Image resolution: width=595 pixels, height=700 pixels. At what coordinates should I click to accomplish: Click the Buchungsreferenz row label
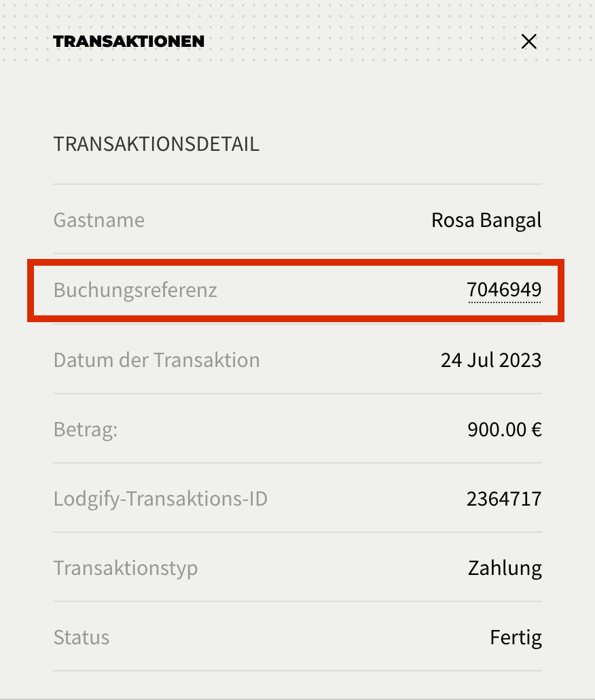[135, 290]
